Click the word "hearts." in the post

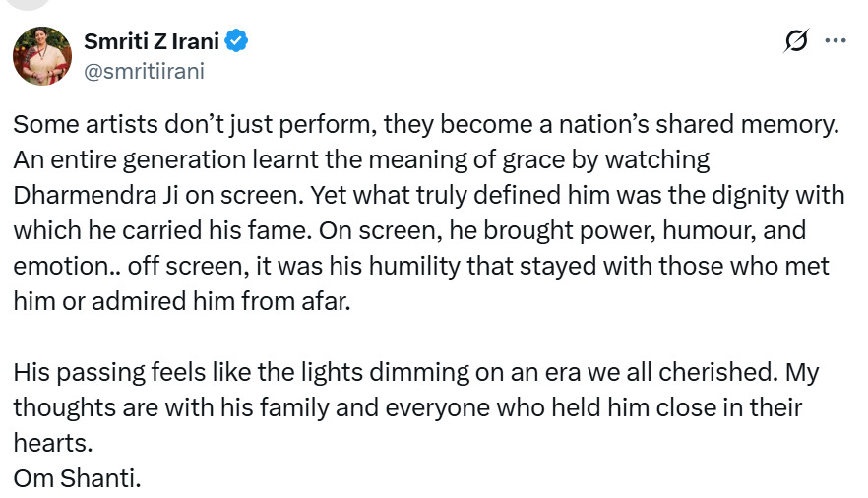coord(53,444)
